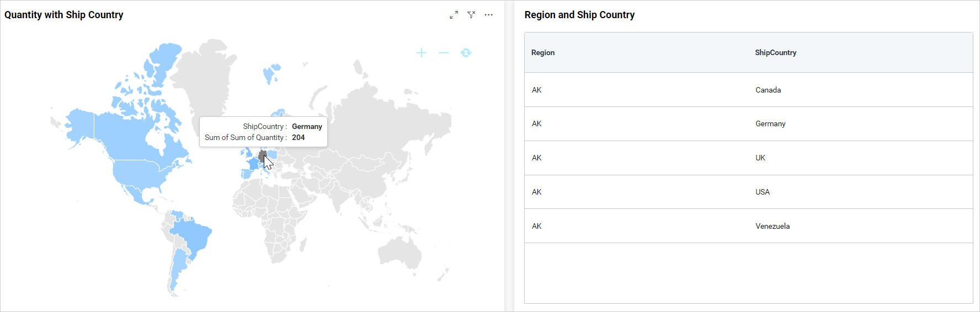
Task: Zoom out on the map
Action: tap(444, 53)
